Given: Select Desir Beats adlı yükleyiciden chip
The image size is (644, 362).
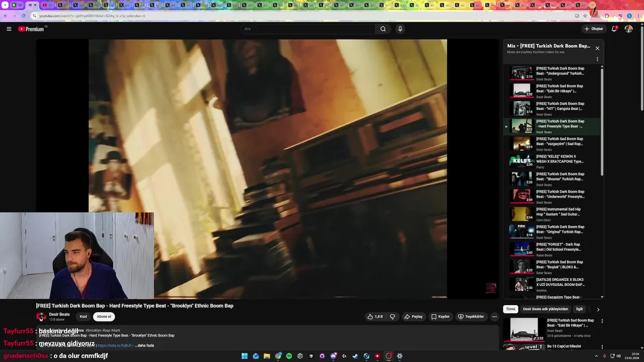Looking at the screenshot, I should point(545,309).
